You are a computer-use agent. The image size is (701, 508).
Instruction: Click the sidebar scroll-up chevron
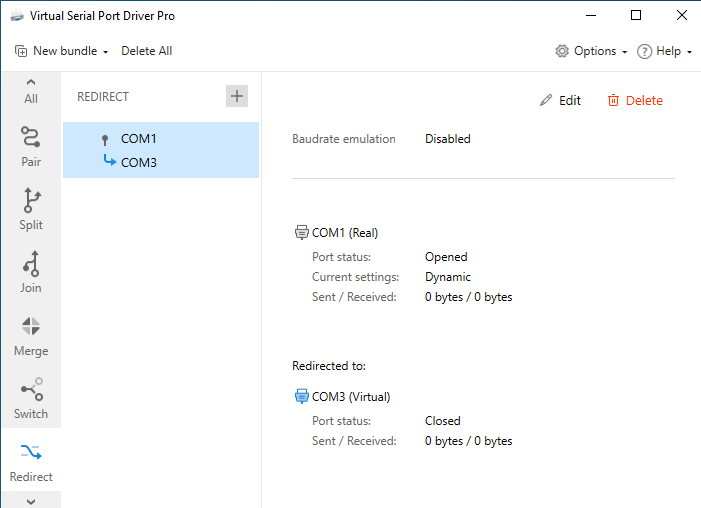pos(31,82)
